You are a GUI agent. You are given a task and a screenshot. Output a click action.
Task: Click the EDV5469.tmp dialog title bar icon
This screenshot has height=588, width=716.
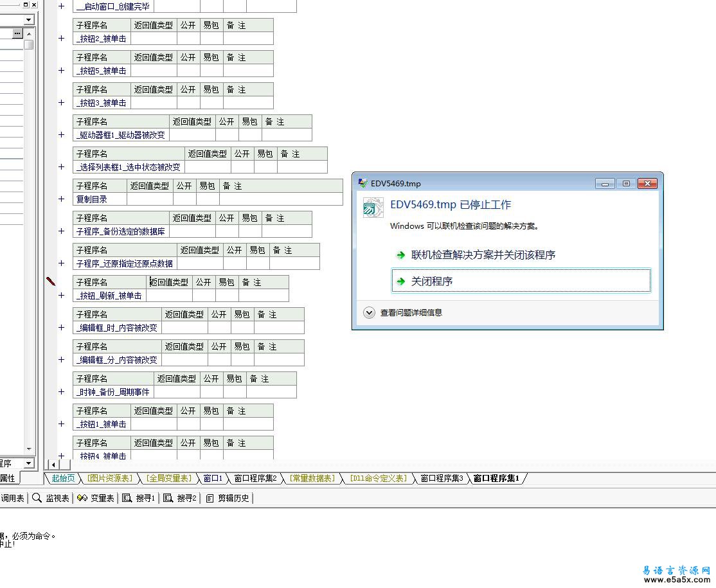point(363,183)
